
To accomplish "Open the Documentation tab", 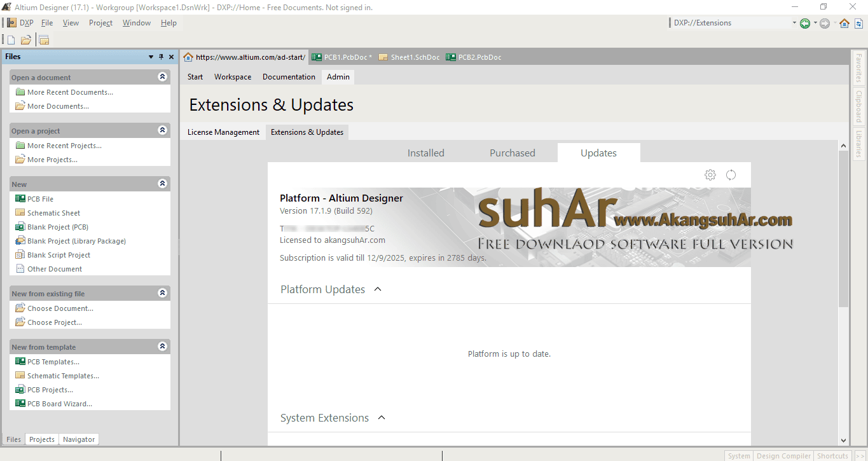I will (x=289, y=77).
